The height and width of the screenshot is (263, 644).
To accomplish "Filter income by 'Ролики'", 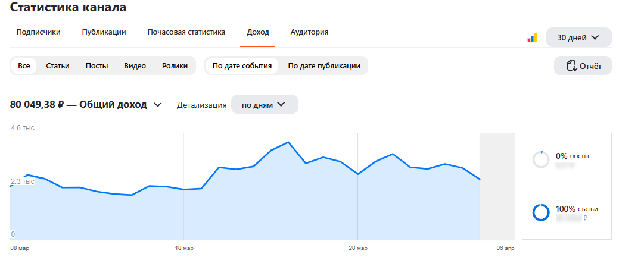I will click(175, 65).
